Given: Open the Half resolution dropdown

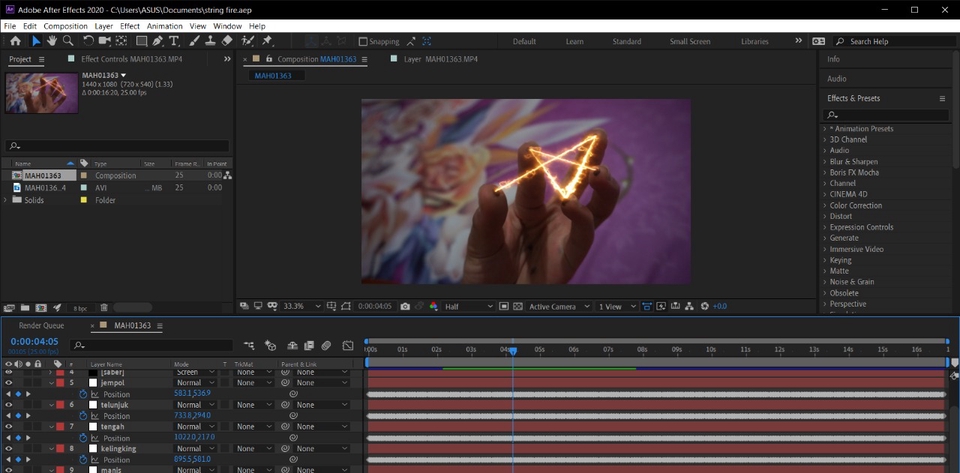Looking at the screenshot, I should click(468, 306).
